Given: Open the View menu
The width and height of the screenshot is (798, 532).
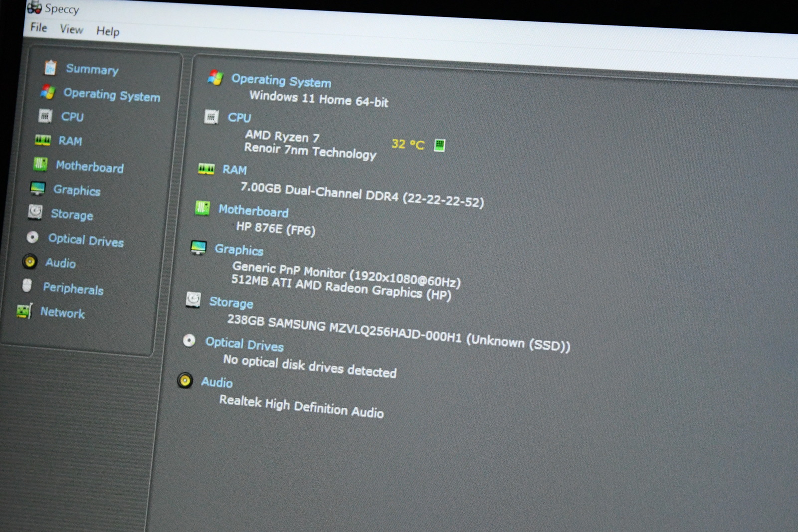Looking at the screenshot, I should 71,29.
